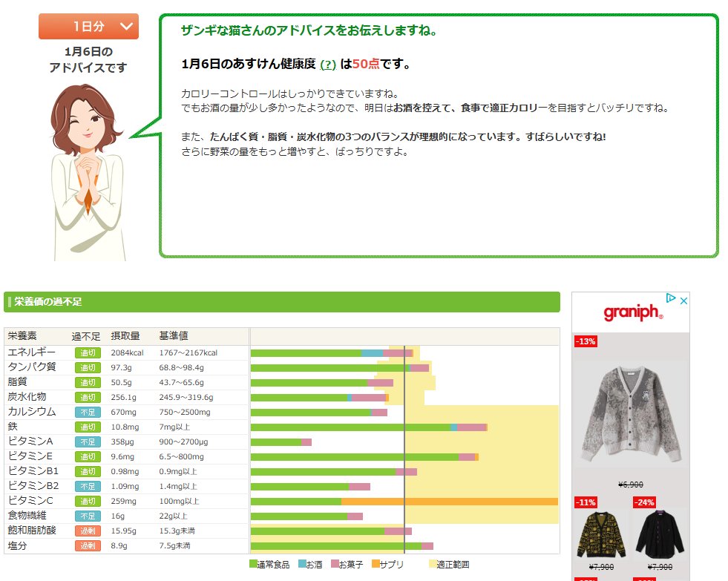Open the graniph logo in the ad
The height and width of the screenshot is (581, 728).
pyautogui.click(x=633, y=313)
